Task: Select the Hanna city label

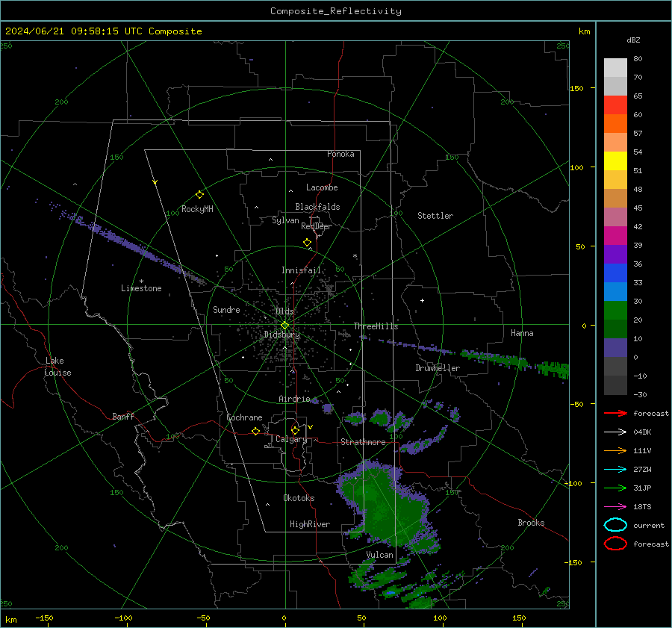Action: [x=522, y=333]
